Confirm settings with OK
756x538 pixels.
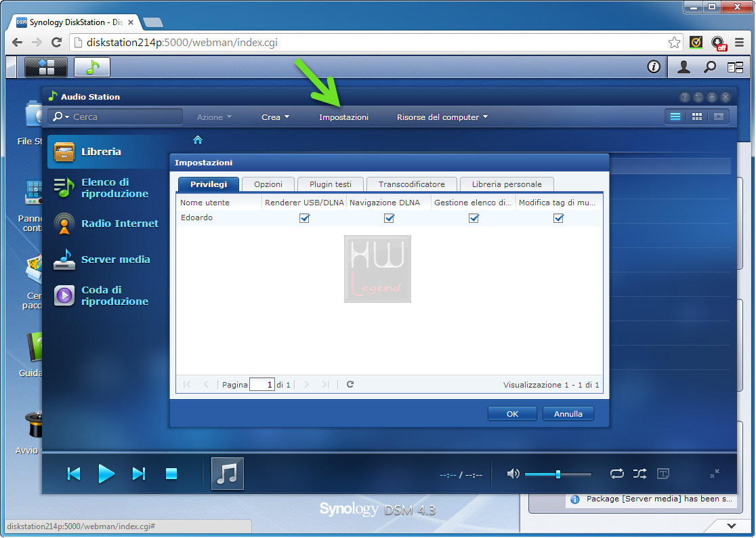pos(512,413)
